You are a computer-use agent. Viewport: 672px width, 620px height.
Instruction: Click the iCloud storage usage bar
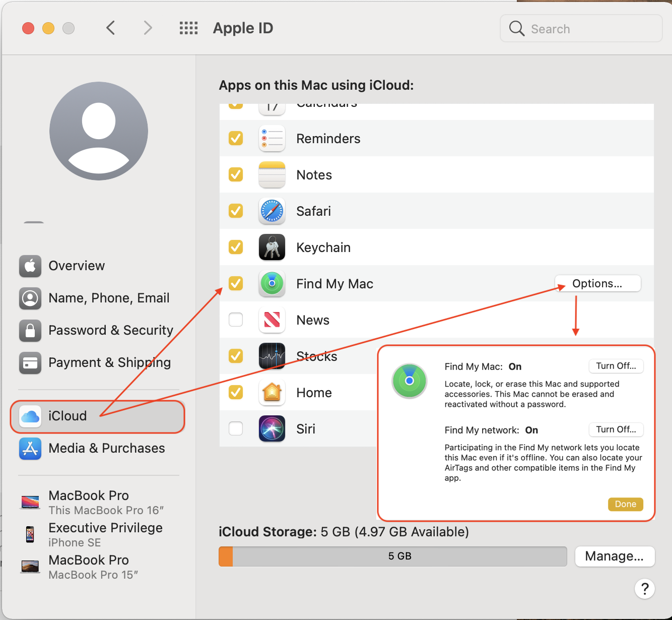pos(393,556)
